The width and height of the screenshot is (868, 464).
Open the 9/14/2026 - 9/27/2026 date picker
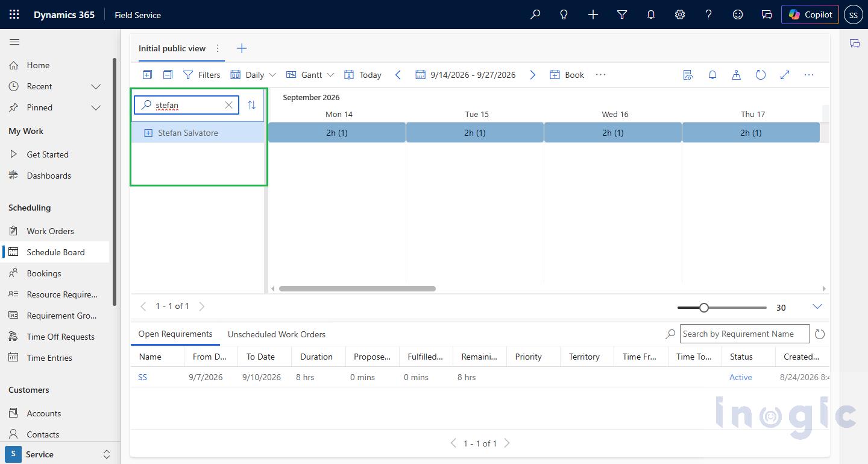coord(465,75)
